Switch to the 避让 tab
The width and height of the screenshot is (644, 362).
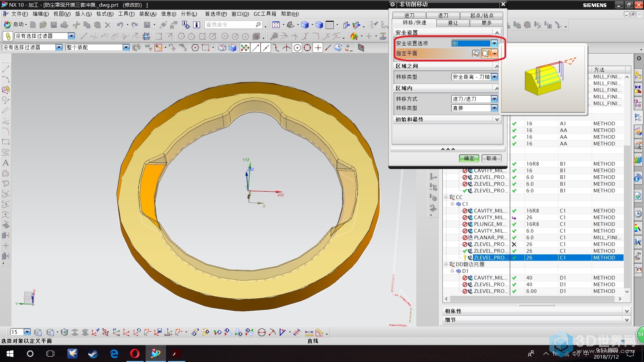pos(453,23)
